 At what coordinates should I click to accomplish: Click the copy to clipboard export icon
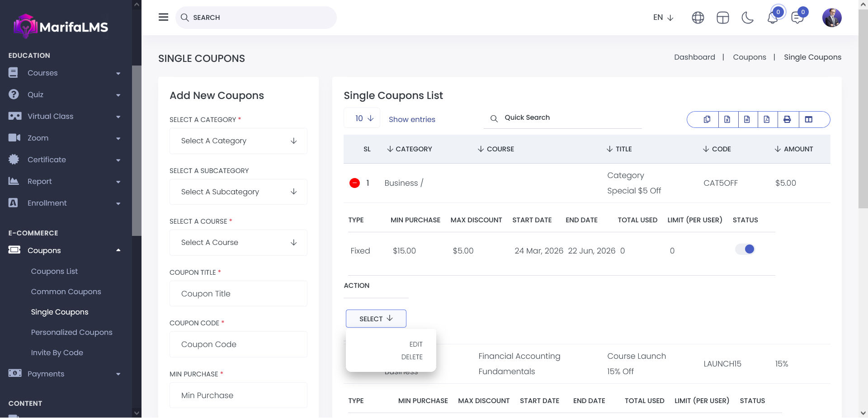point(707,119)
